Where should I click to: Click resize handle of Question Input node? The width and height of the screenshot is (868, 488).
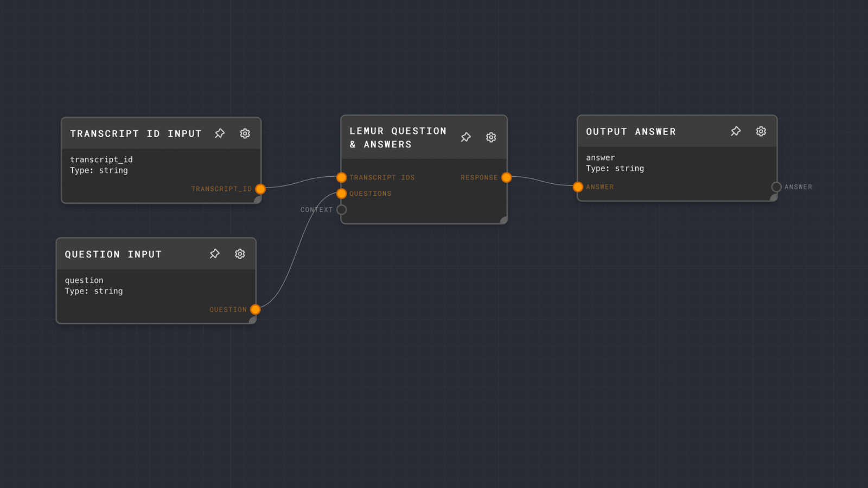(253, 320)
